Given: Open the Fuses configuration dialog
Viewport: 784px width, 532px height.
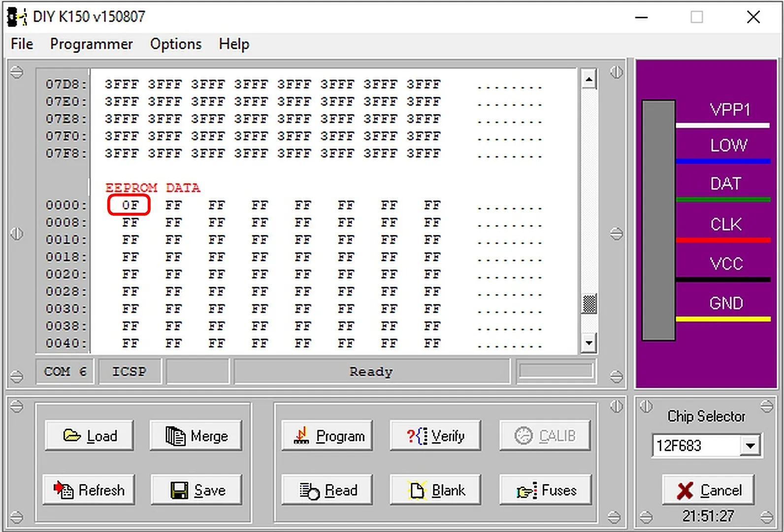Looking at the screenshot, I should click(x=545, y=490).
